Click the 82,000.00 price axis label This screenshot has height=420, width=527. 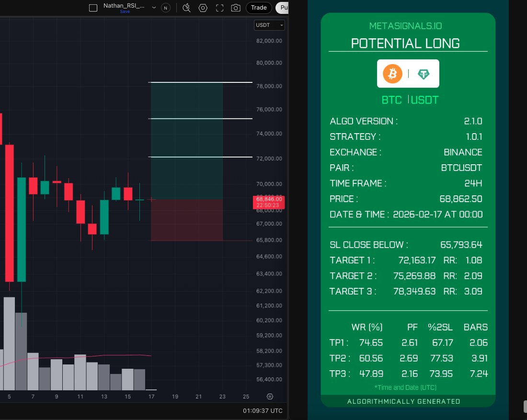(269, 41)
